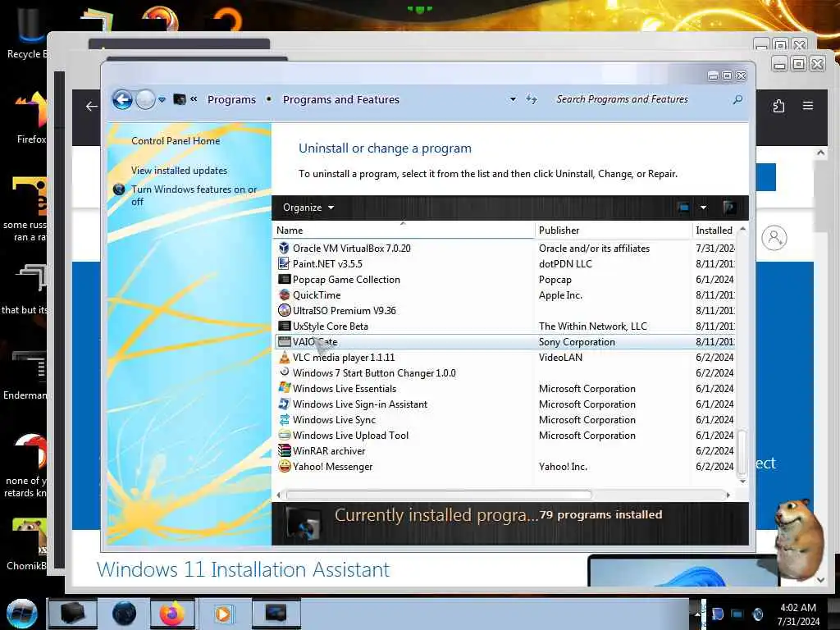Click Firefox window back arrow
This screenshot has height=630, width=840.
coord(92,106)
